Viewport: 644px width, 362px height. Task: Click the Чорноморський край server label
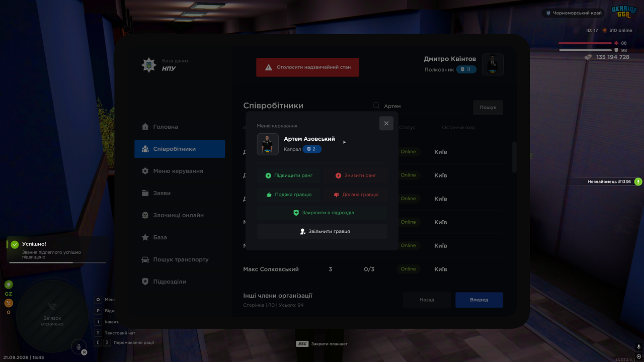tap(574, 13)
